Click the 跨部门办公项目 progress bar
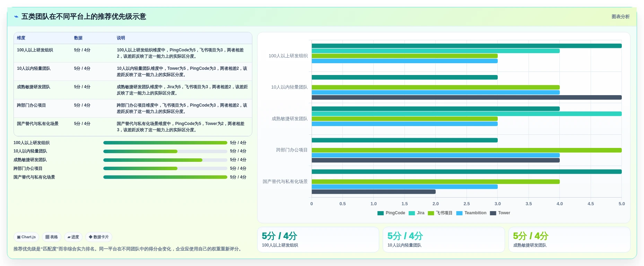 click(165, 168)
